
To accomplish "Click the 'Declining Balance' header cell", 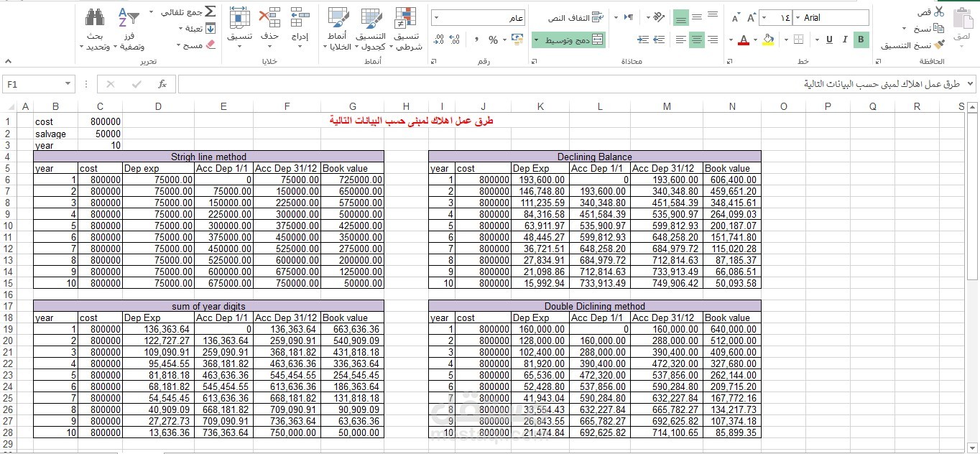I will [x=595, y=157].
